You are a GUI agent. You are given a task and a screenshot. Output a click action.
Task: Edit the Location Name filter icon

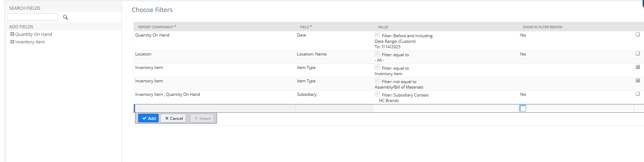[377, 54]
